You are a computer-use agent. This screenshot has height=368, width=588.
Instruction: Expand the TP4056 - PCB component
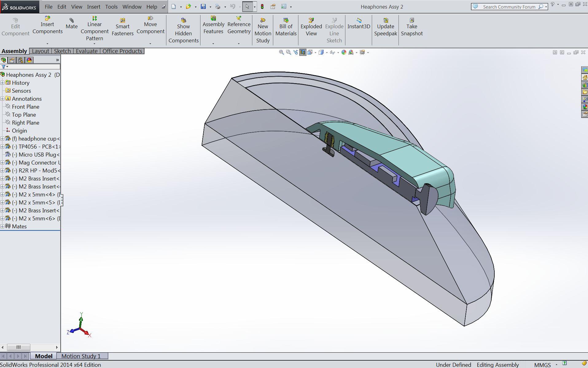point(2,146)
